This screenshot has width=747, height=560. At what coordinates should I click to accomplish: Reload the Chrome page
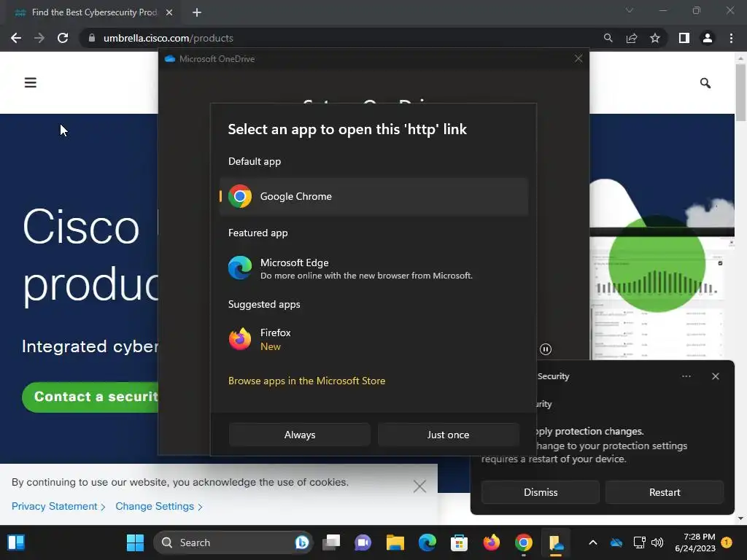[63, 38]
